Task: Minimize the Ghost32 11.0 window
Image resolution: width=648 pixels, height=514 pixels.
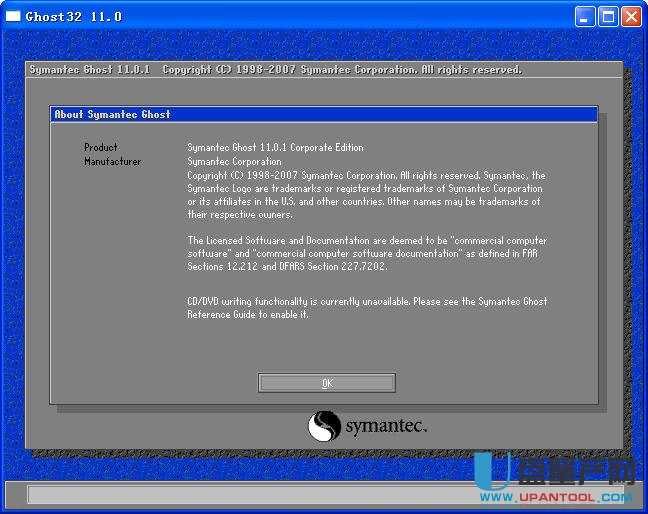Action: (585, 16)
